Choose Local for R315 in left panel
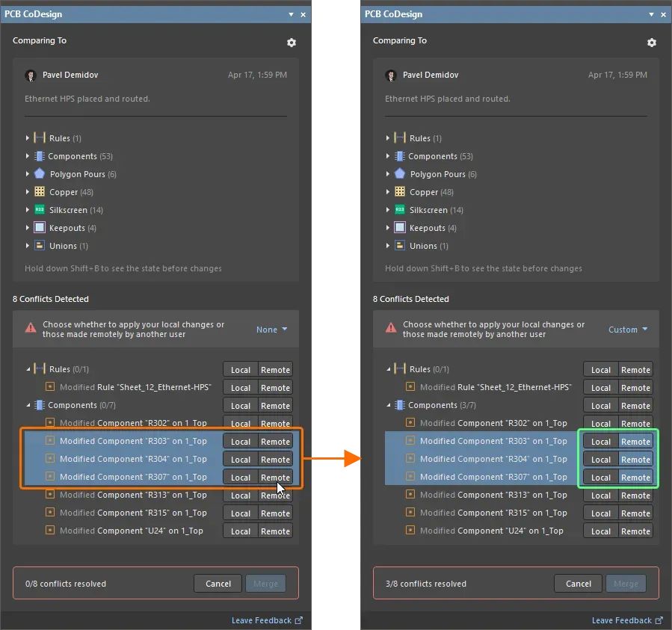 coord(241,513)
